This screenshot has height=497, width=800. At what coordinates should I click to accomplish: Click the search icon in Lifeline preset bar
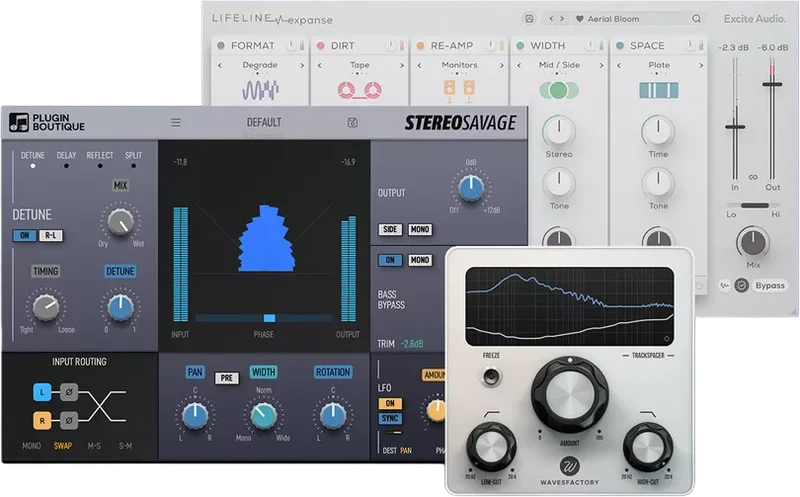pos(696,19)
